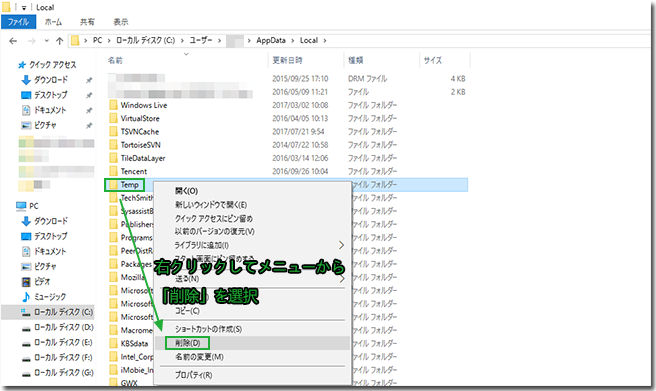
Task: Select the Tencent folder icon
Action: [113, 171]
